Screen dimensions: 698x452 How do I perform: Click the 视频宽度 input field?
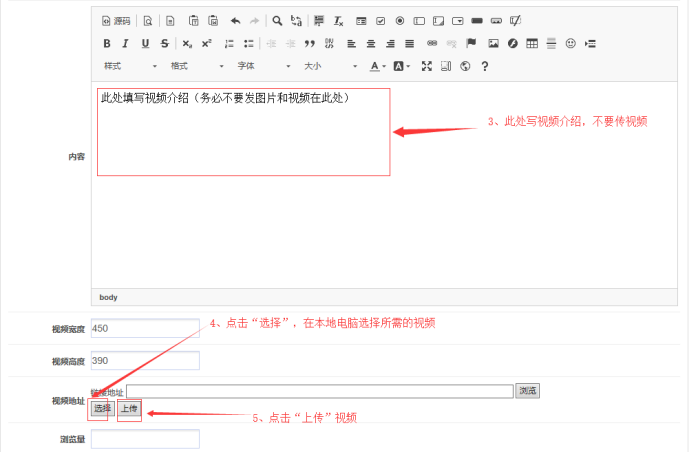pos(145,328)
